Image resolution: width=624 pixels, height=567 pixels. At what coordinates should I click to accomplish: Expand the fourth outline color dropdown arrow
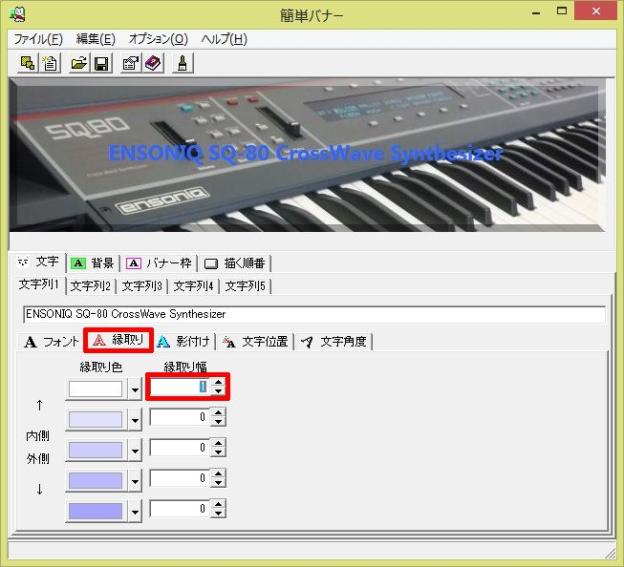pos(135,481)
